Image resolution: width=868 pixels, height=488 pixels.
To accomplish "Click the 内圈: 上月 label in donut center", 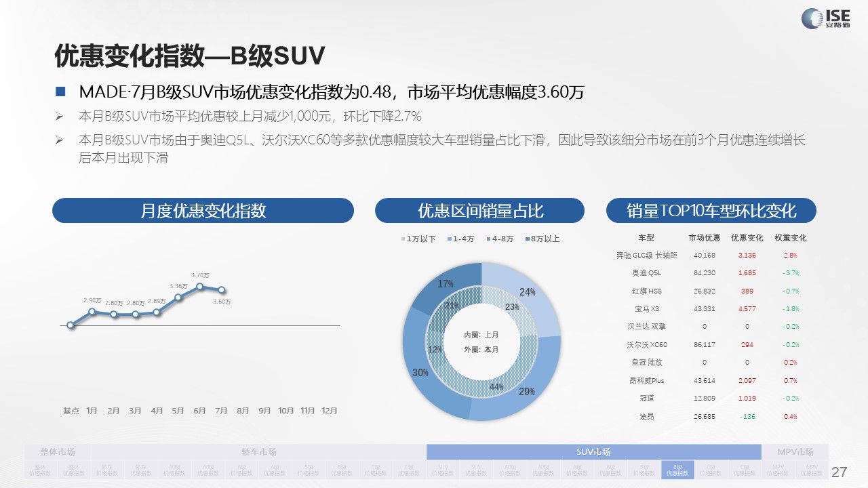I will coord(481,335).
